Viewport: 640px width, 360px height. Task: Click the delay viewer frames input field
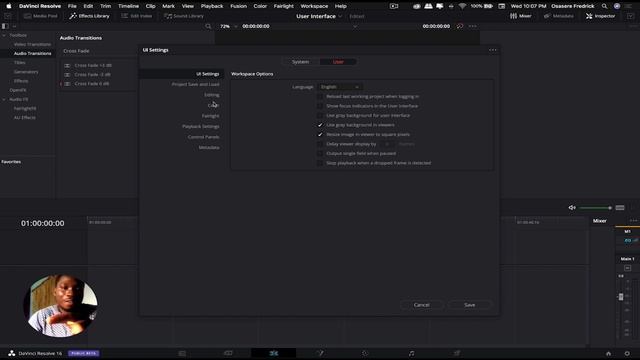tap(387, 144)
